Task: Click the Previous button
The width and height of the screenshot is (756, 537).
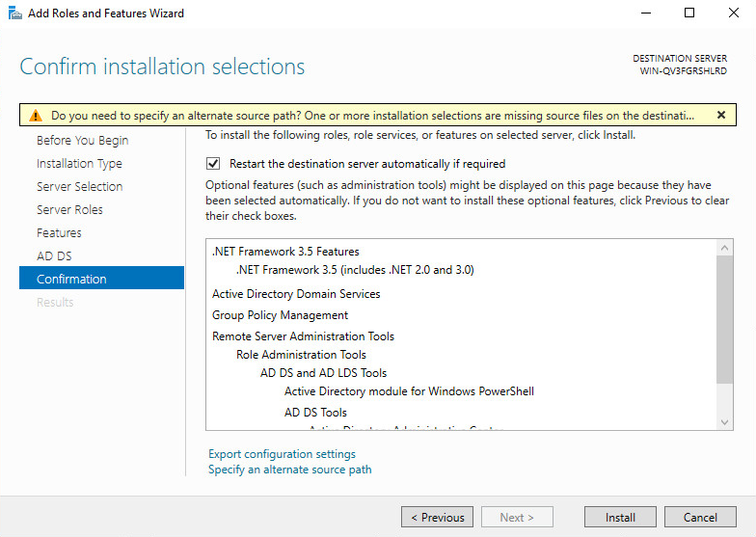Action: pos(438,517)
